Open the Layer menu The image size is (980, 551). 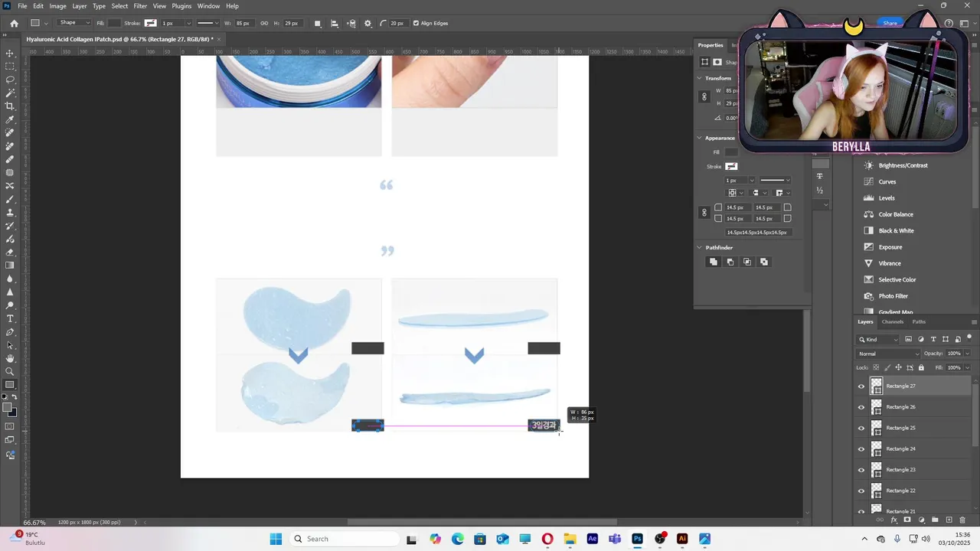(x=80, y=6)
